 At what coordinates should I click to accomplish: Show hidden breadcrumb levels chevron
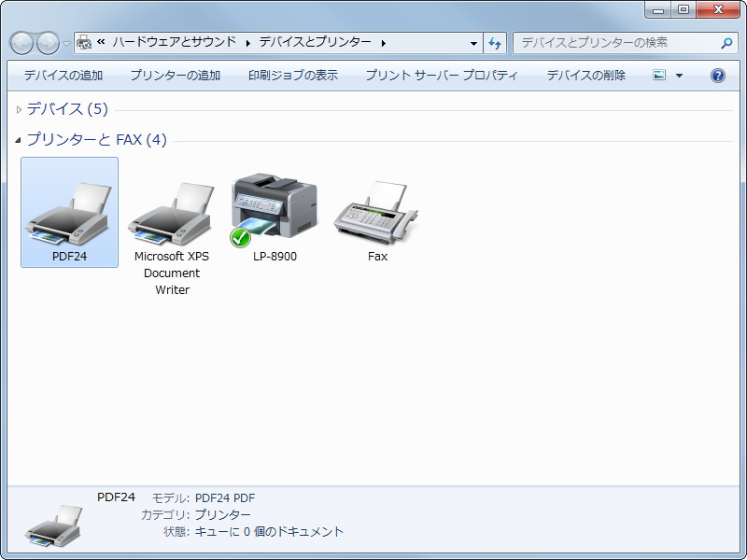[101, 42]
